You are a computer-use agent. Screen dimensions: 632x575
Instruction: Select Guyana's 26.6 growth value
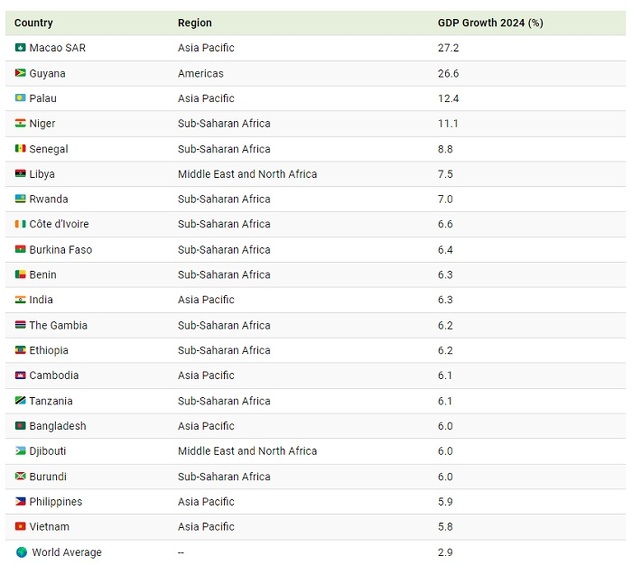pos(448,73)
